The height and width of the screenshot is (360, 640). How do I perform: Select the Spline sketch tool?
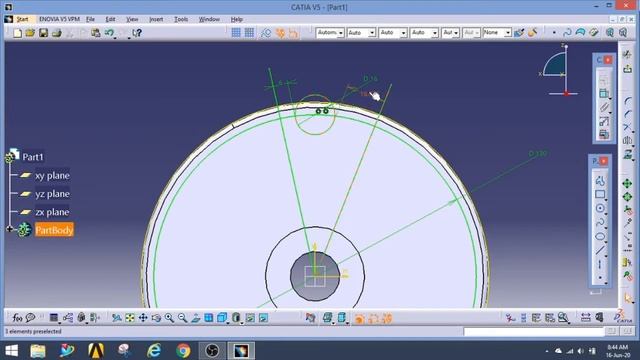[x=600, y=222]
